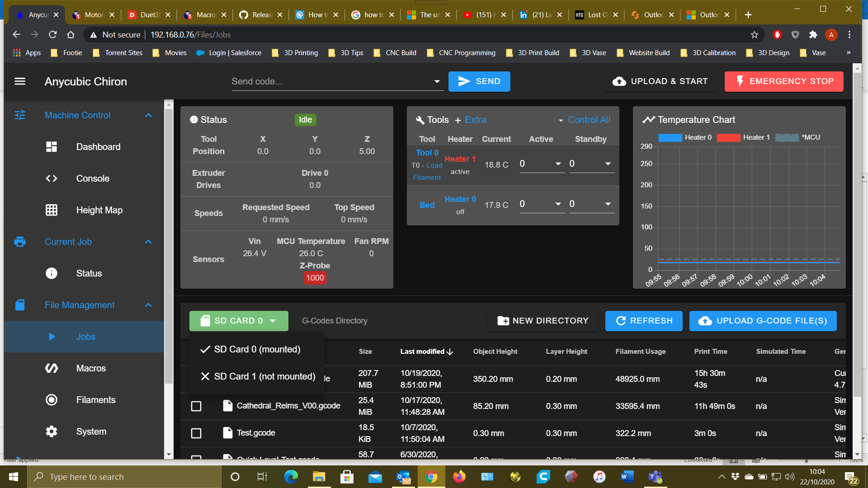This screenshot has height=488, width=868.
Task: Click the File Management SD card icon
Action: [20, 305]
